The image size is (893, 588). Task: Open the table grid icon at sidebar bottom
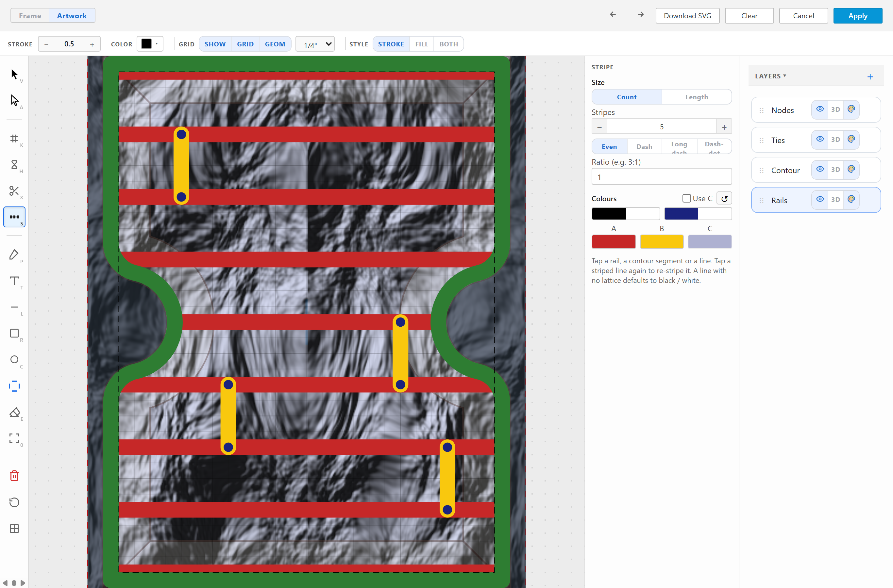tap(14, 528)
